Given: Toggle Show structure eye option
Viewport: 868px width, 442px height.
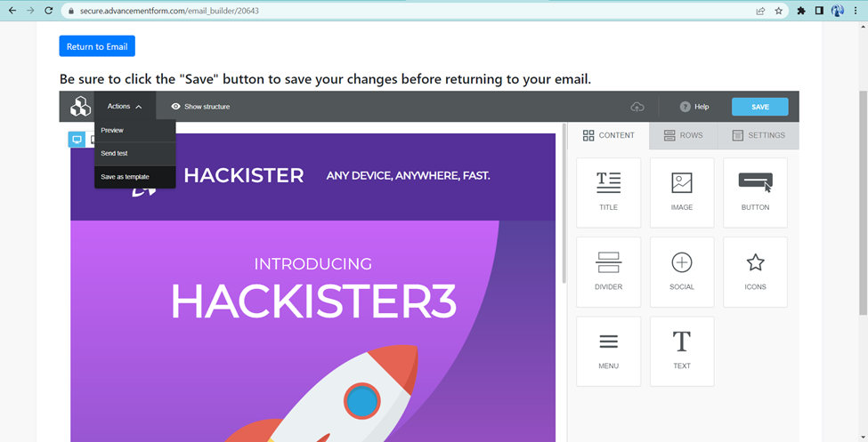Looking at the screenshot, I should pos(200,107).
